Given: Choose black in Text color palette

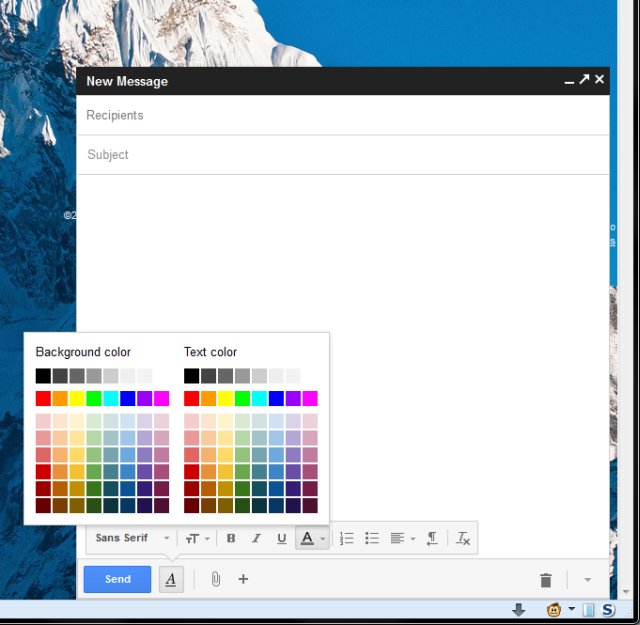Looking at the screenshot, I should (191, 376).
